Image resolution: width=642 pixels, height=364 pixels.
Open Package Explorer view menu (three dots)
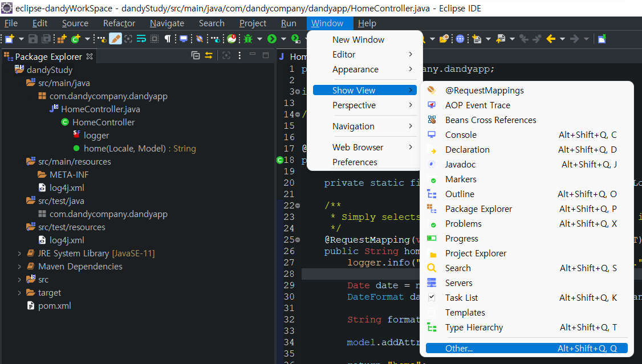tap(239, 55)
